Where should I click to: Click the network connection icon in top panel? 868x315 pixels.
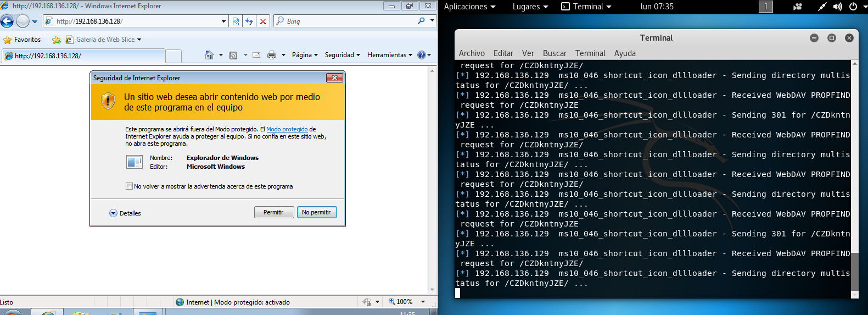pyautogui.click(x=822, y=7)
